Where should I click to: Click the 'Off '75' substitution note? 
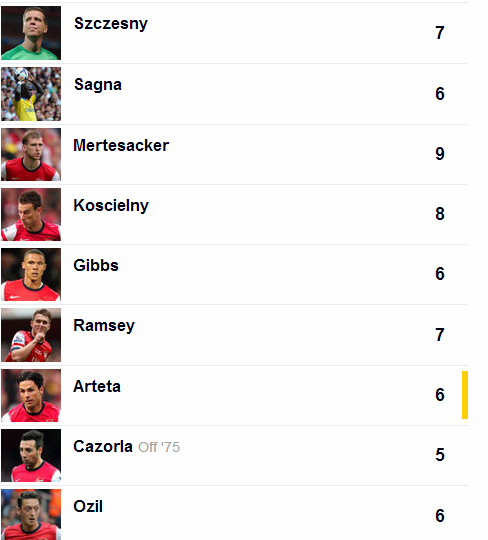[159, 447]
